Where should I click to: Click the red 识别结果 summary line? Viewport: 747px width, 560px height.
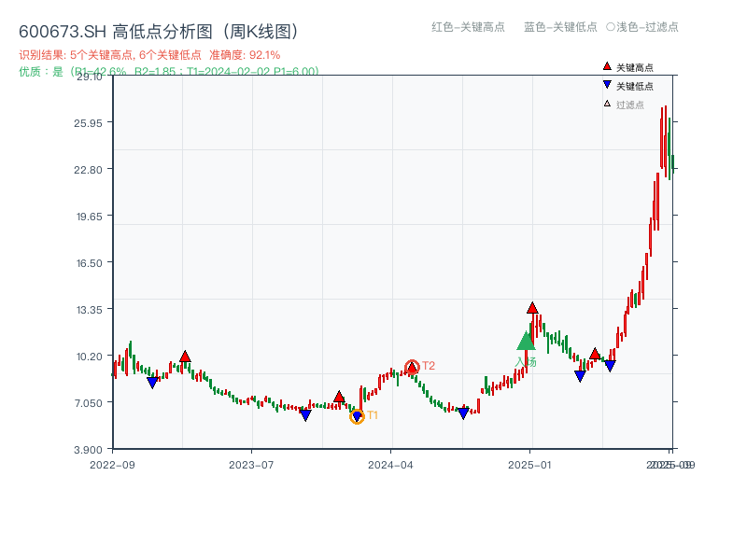149,55
